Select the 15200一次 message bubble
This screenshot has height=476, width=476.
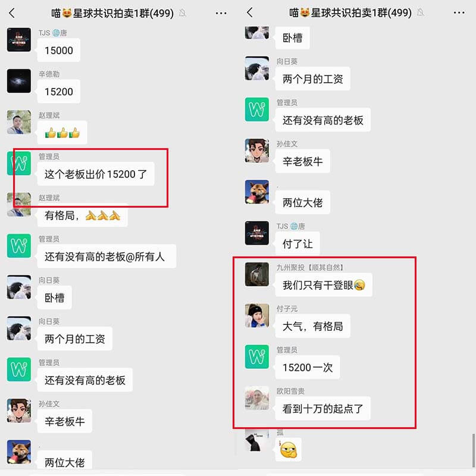(308, 367)
